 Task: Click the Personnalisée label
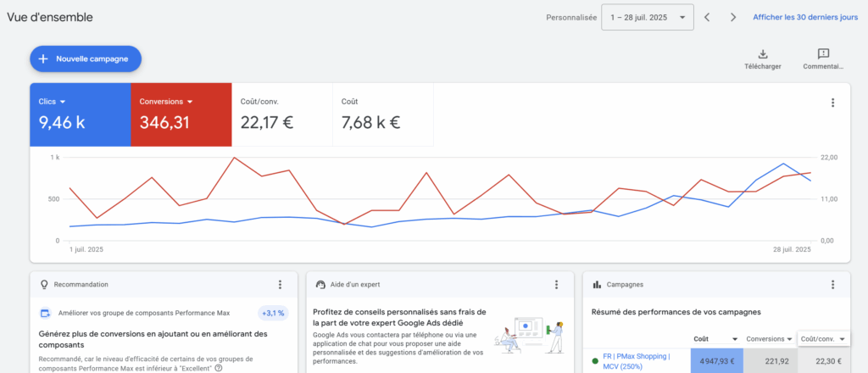(x=571, y=17)
